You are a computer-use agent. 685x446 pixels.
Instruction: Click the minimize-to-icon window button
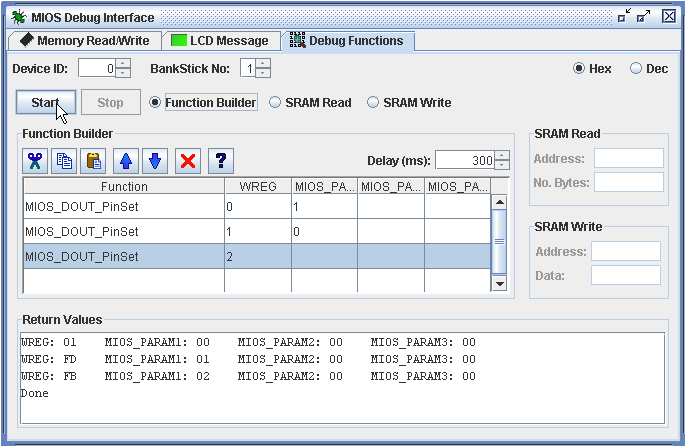point(624,17)
